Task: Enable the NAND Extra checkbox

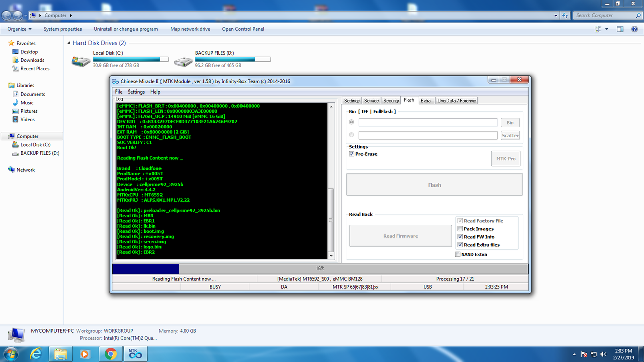Action: pyautogui.click(x=457, y=254)
